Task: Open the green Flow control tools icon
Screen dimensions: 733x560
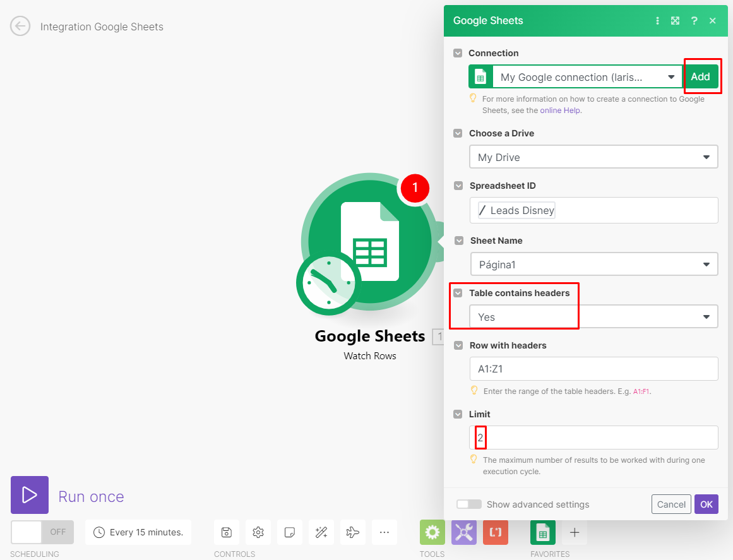Action: point(432,532)
